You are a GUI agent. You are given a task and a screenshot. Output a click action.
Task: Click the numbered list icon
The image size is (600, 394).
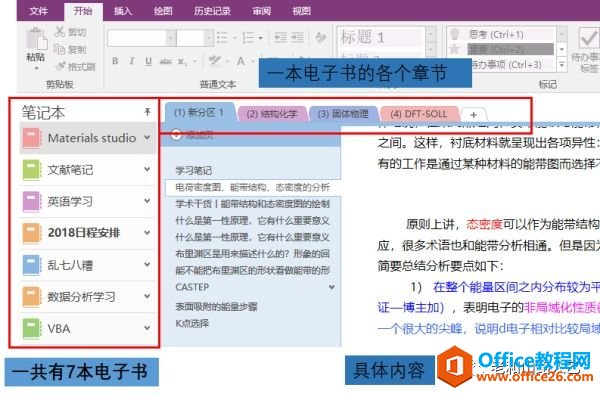pos(248,37)
